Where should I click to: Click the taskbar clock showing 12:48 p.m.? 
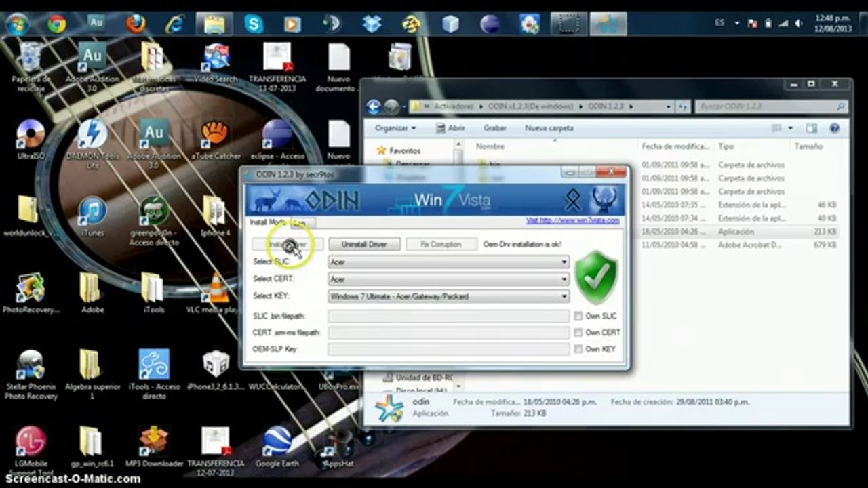point(833,24)
